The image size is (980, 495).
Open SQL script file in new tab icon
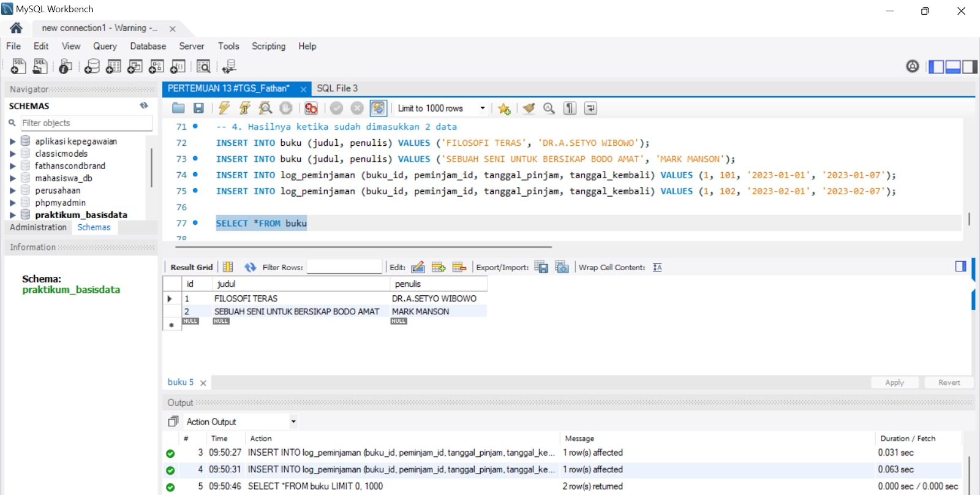pos(40,66)
